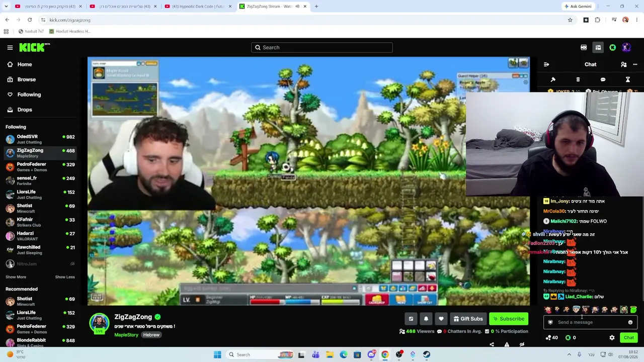Click the KICK ticket icon in header

point(584,47)
